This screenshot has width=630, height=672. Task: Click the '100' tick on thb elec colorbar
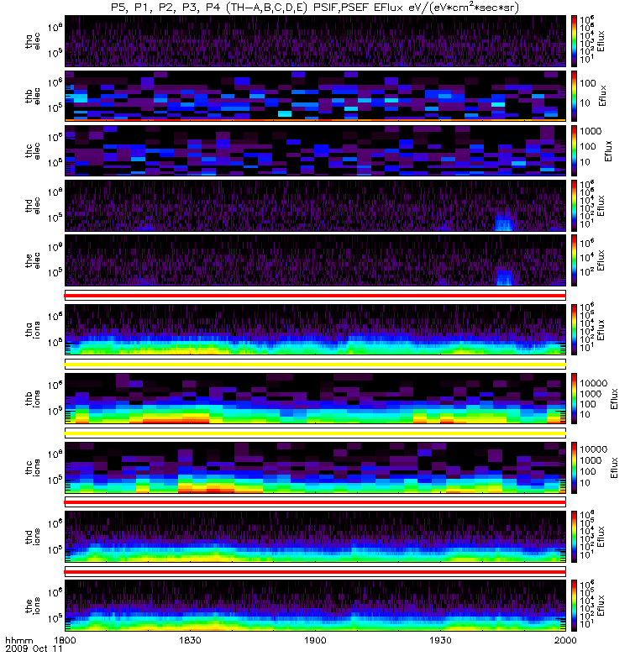tap(588, 83)
